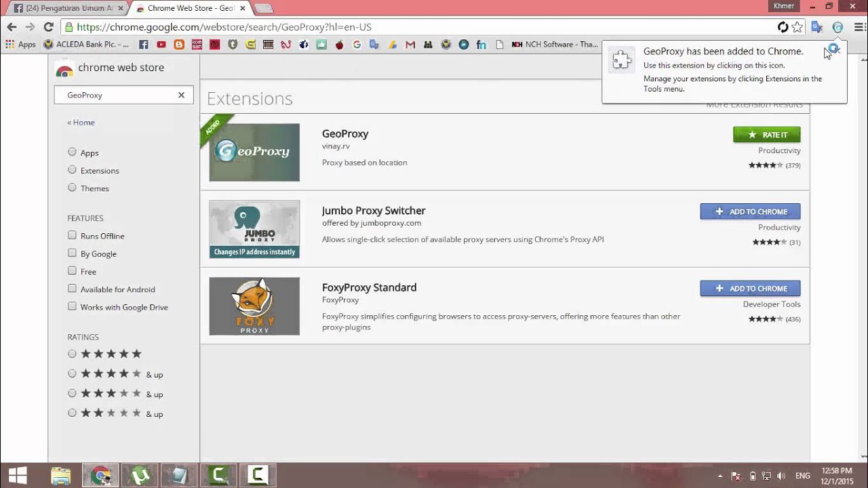
Task: Select four stars & up rating
Action: (72, 373)
